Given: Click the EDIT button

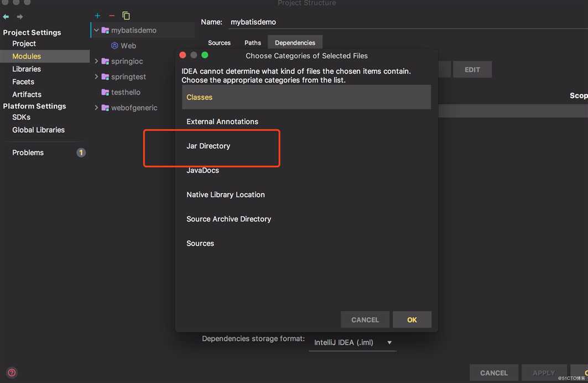Looking at the screenshot, I should click(472, 69).
